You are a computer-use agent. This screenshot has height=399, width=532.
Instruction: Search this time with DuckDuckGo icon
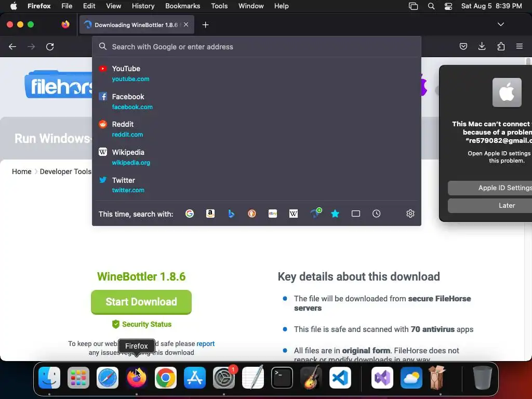coord(252,214)
